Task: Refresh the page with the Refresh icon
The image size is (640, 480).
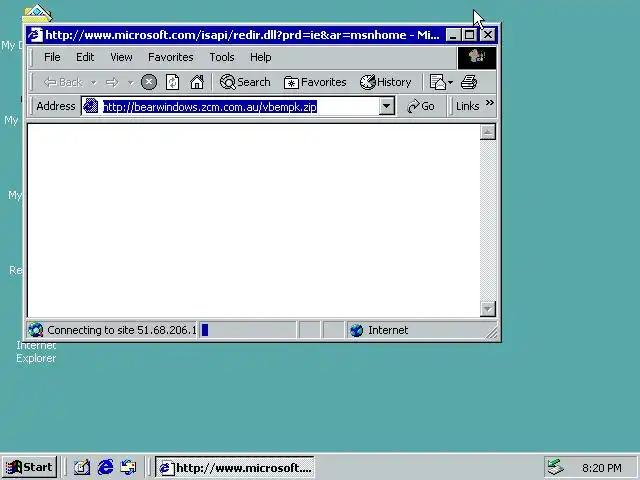Action: (x=173, y=82)
